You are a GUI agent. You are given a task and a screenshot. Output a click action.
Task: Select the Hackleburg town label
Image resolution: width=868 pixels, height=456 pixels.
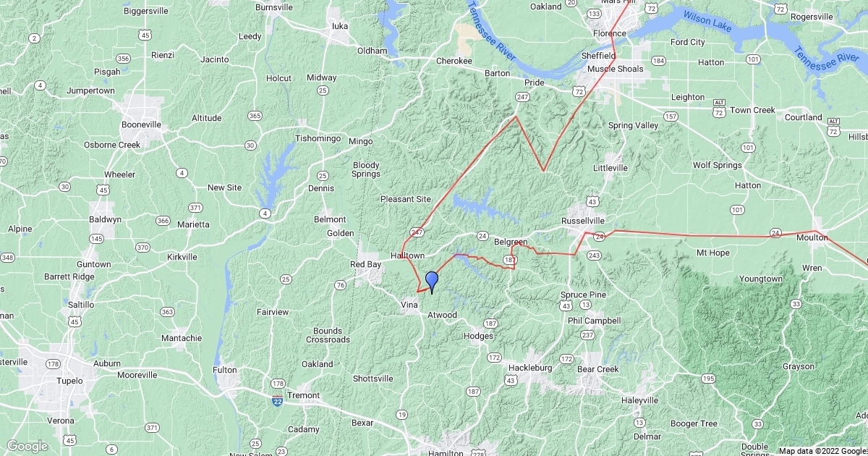pyautogui.click(x=529, y=368)
